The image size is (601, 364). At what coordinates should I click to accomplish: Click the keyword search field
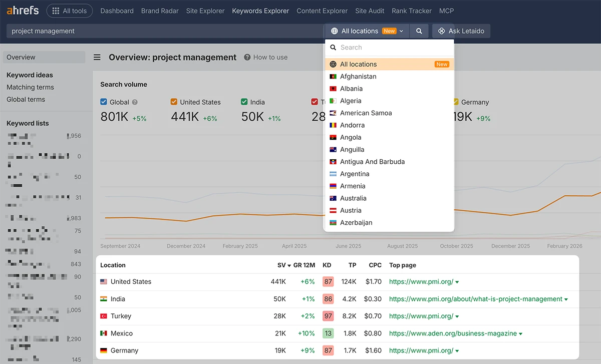(165, 31)
